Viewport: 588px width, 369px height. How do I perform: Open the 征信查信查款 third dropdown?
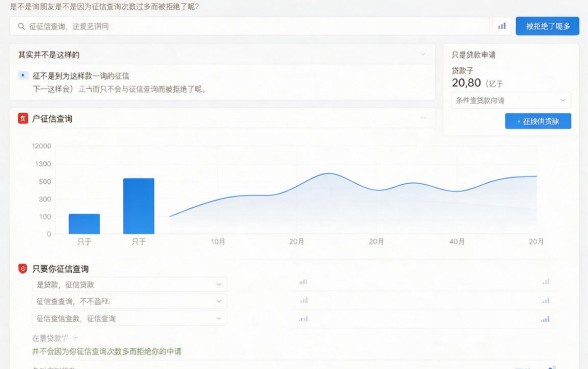[129, 319]
